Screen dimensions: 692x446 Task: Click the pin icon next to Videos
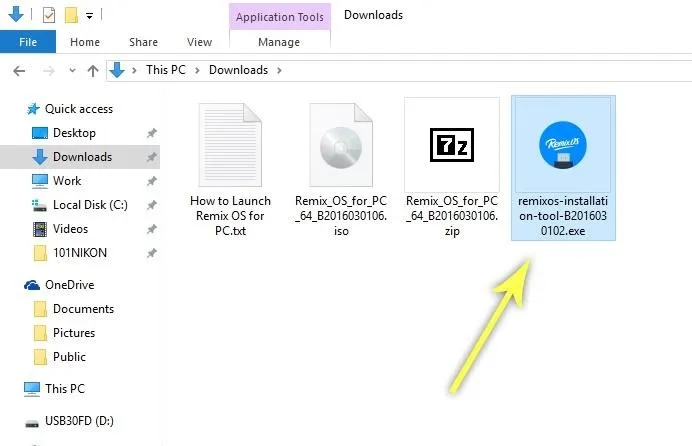pos(152,229)
